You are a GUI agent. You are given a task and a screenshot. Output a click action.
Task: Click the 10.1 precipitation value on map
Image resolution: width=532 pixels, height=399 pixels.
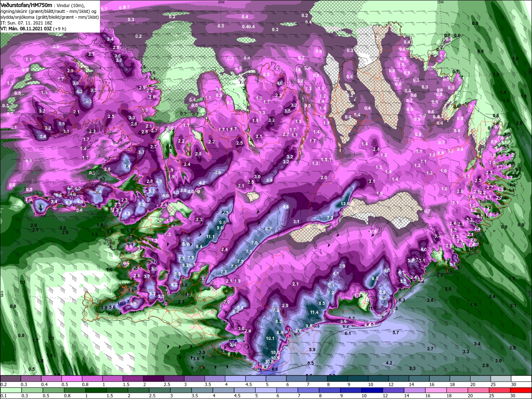click(270, 339)
